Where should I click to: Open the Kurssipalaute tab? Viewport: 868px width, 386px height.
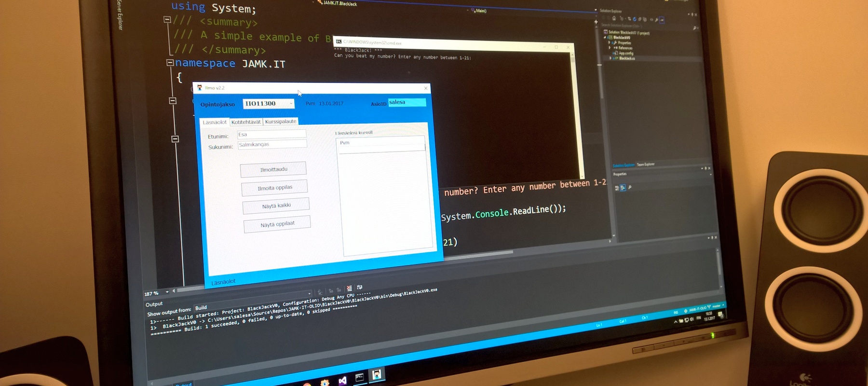click(x=281, y=122)
